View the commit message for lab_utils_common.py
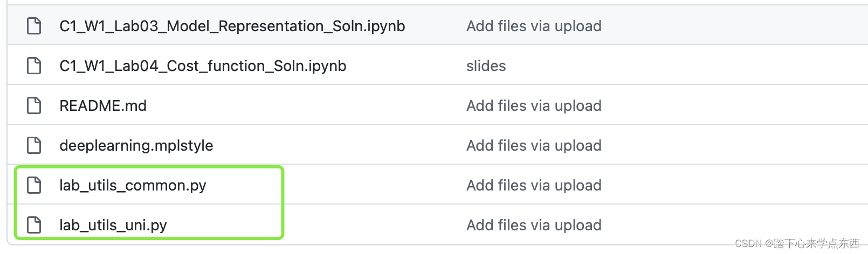This screenshot has width=868, height=254. (x=534, y=185)
